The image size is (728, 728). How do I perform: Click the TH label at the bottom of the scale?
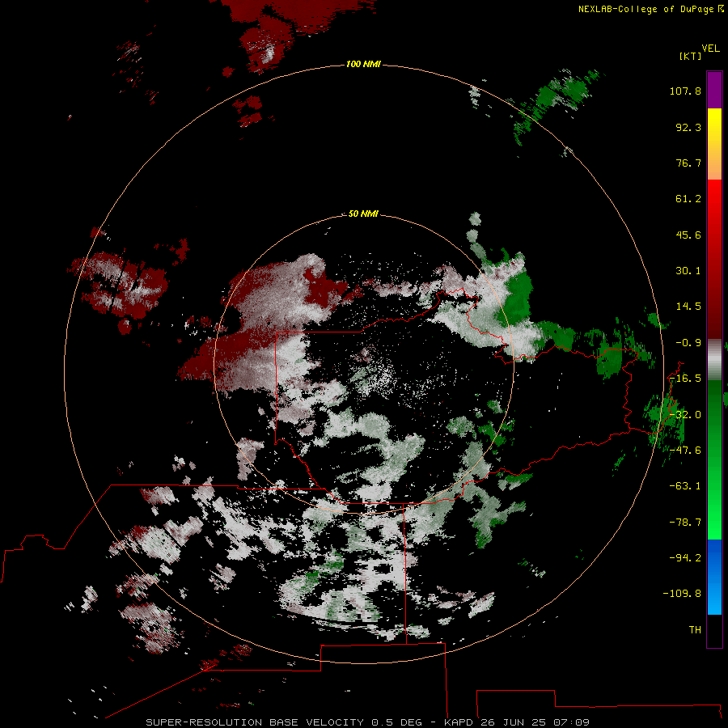[x=695, y=630]
